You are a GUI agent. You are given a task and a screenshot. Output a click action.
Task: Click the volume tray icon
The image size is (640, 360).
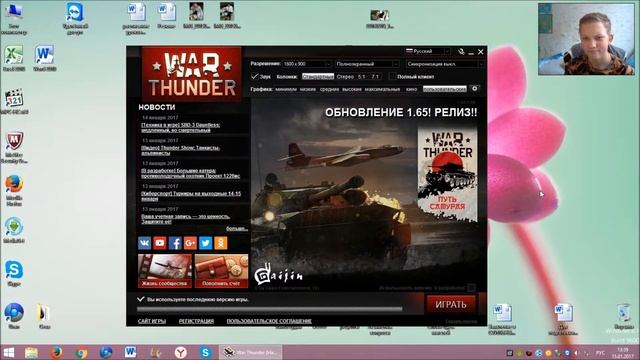coord(576,353)
